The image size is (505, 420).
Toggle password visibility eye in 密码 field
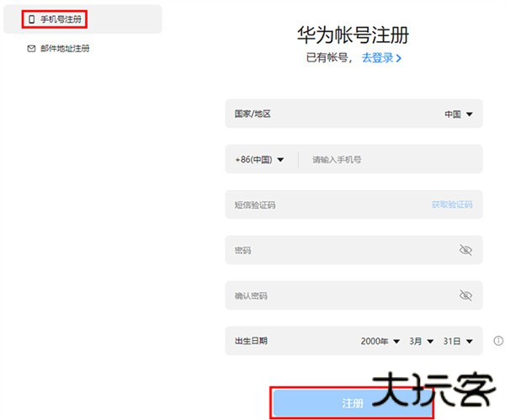[x=465, y=250]
